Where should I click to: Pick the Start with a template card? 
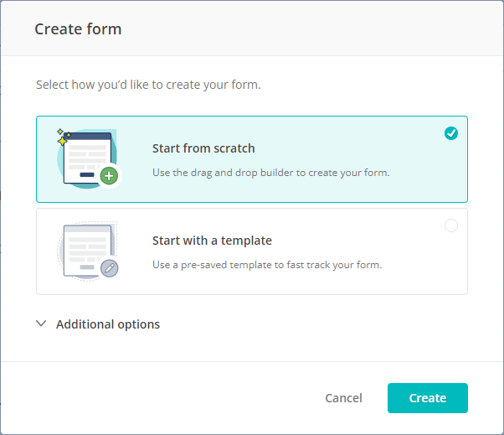(252, 251)
